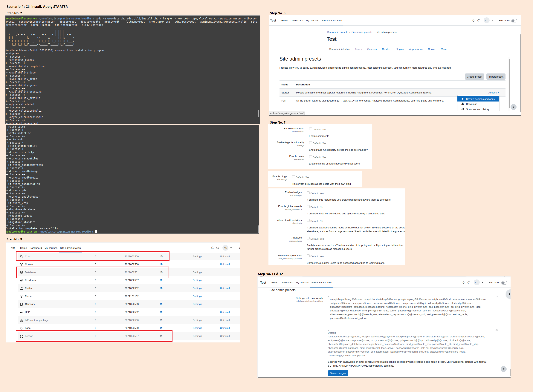533x392 pixels.
Task: Toggle Edit mode switch in Step 3 screen
Action: (514, 21)
